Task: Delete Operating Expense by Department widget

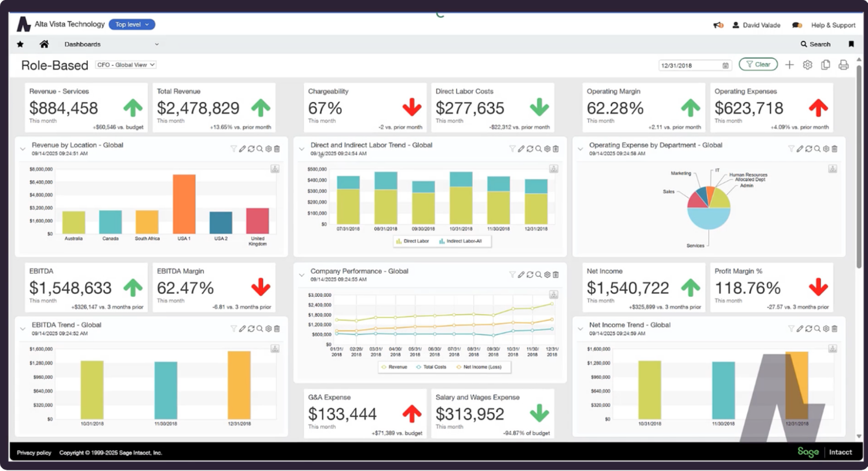Action: [834, 149]
